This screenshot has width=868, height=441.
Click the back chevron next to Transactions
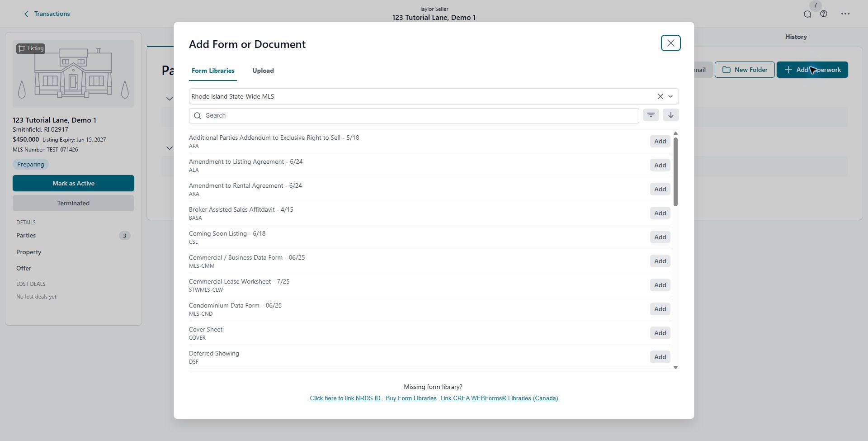tap(26, 14)
